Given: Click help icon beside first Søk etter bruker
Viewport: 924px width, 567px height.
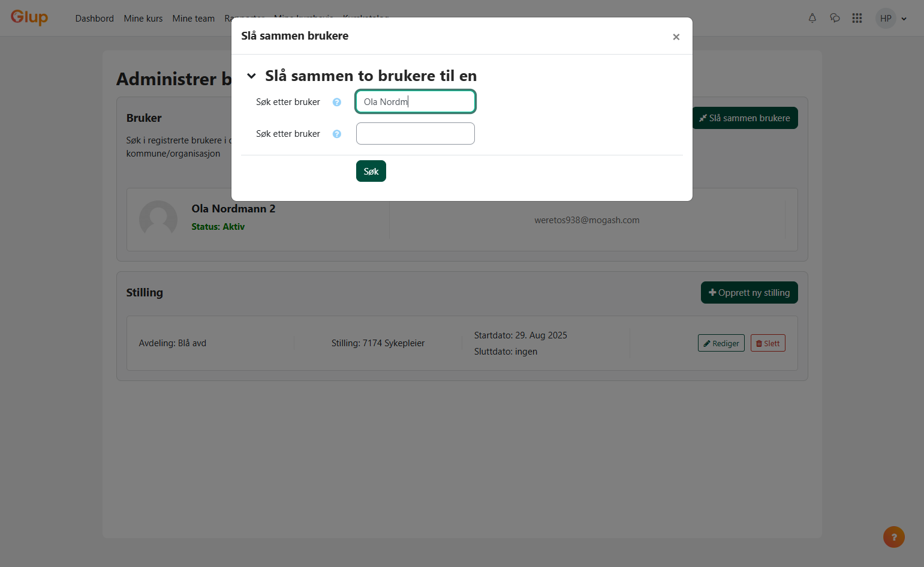Looking at the screenshot, I should pyautogui.click(x=337, y=102).
